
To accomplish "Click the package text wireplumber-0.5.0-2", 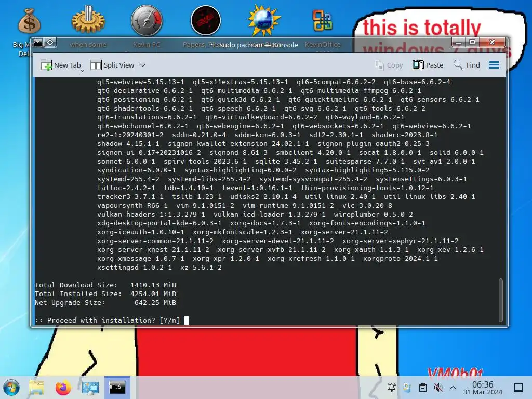I will click(373, 215).
